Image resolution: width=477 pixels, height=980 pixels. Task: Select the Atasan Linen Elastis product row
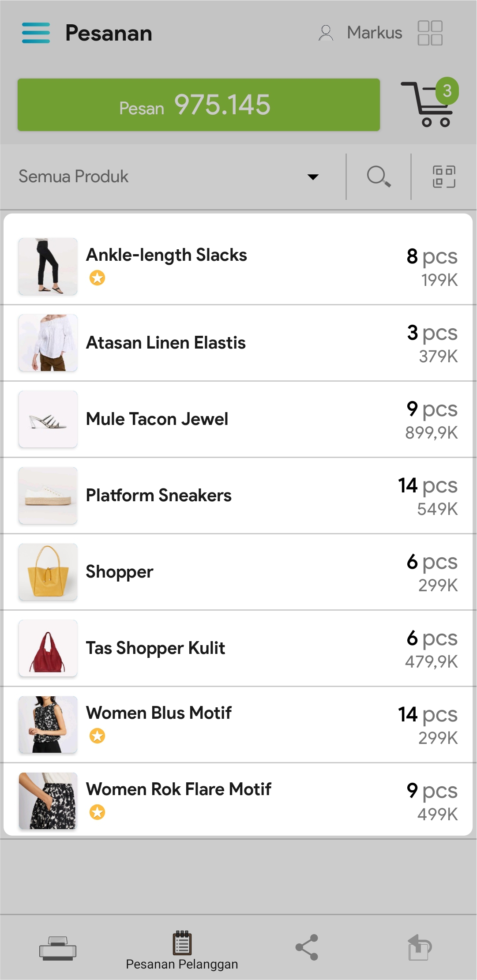tap(238, 343)
